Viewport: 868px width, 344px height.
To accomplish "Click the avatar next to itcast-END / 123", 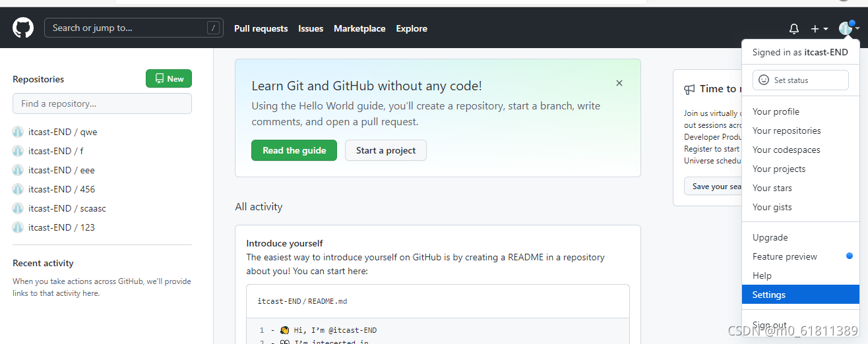I will [x=18, y=227].
